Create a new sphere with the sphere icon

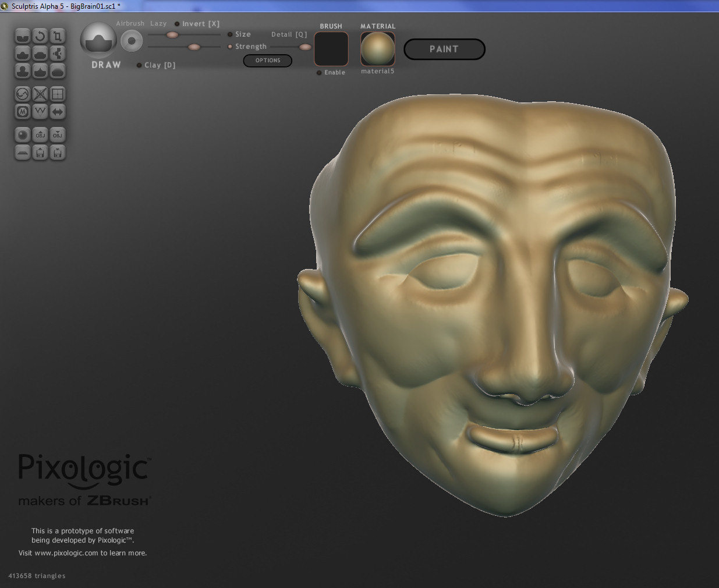point(23,135)
